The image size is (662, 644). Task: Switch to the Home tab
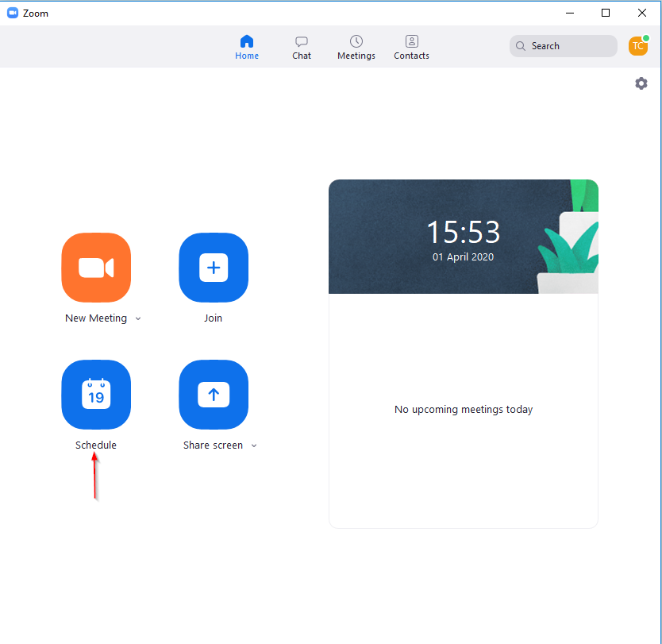tap(247, 47)
